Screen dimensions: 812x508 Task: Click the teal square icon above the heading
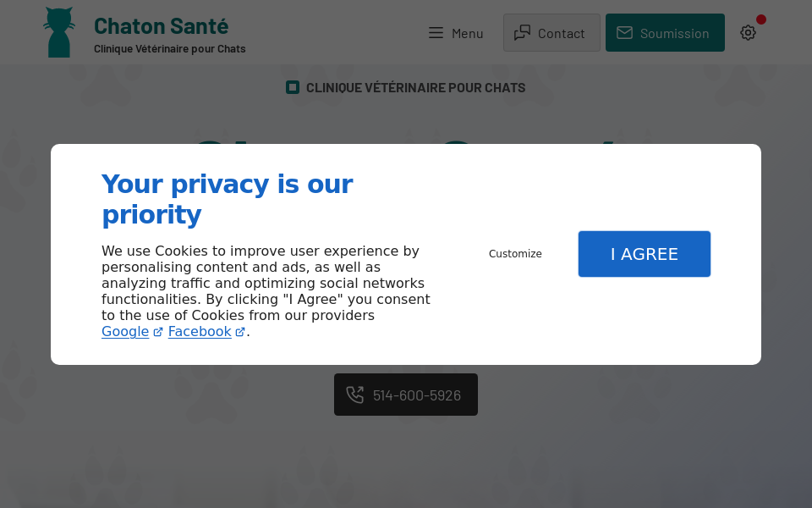tap(293, 87)
